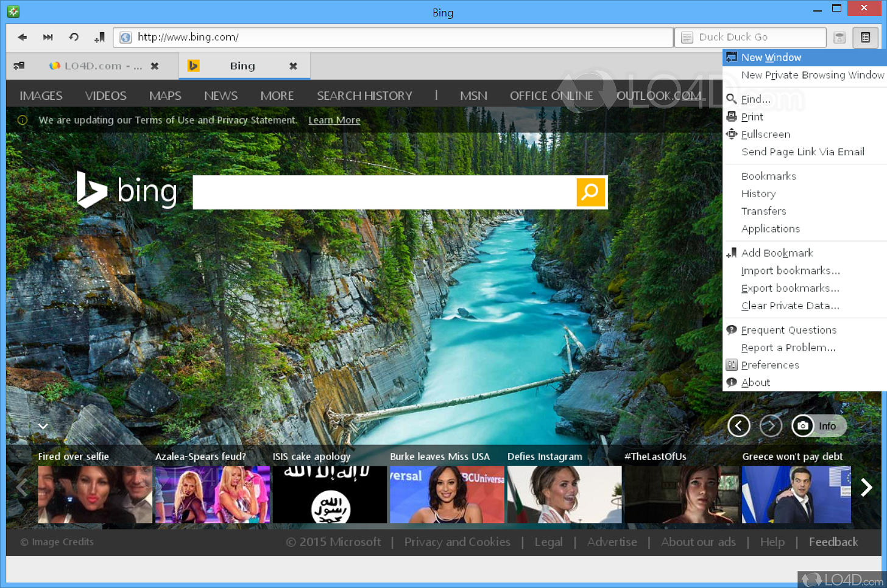Screen dimensions: 887x588
Task: Choose New Window from the menu
Action: coord(804,57)
